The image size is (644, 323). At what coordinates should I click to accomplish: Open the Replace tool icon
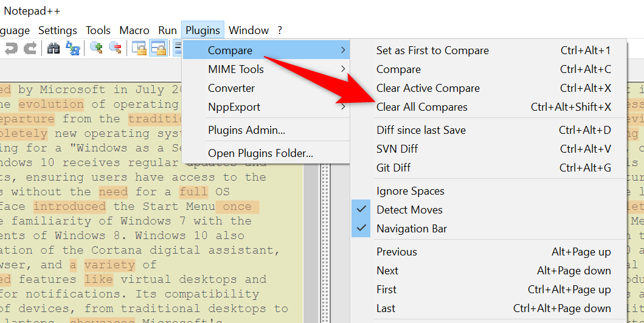point(73,49)
